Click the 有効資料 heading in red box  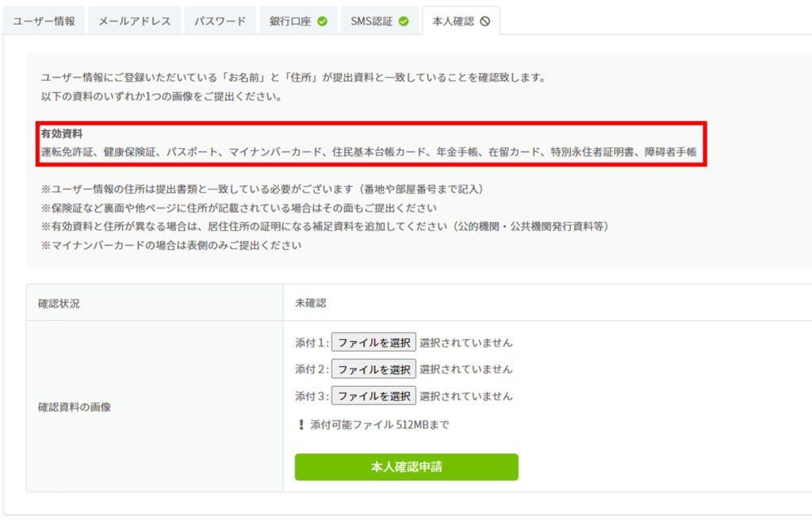pos(62,134)
